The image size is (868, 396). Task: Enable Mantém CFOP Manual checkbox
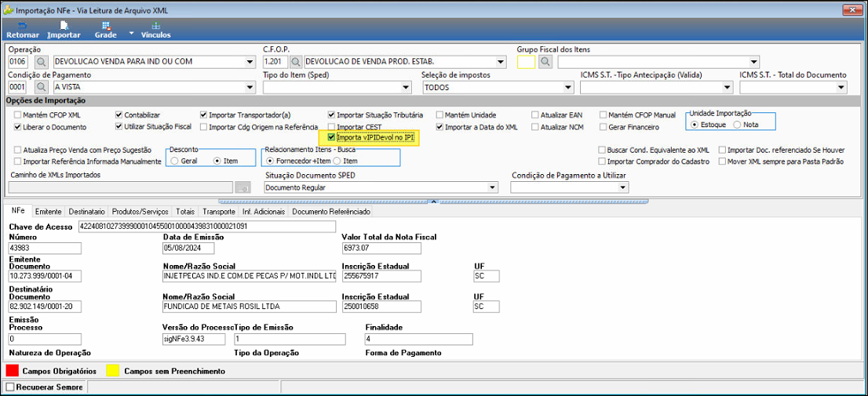pyautogui.click(x=604, y=115)
